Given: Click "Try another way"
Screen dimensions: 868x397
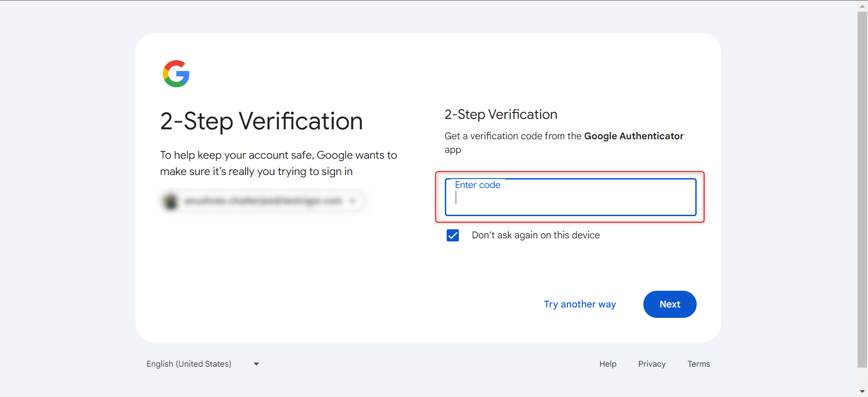Looking at the screenshot, I should click(580, 304).
